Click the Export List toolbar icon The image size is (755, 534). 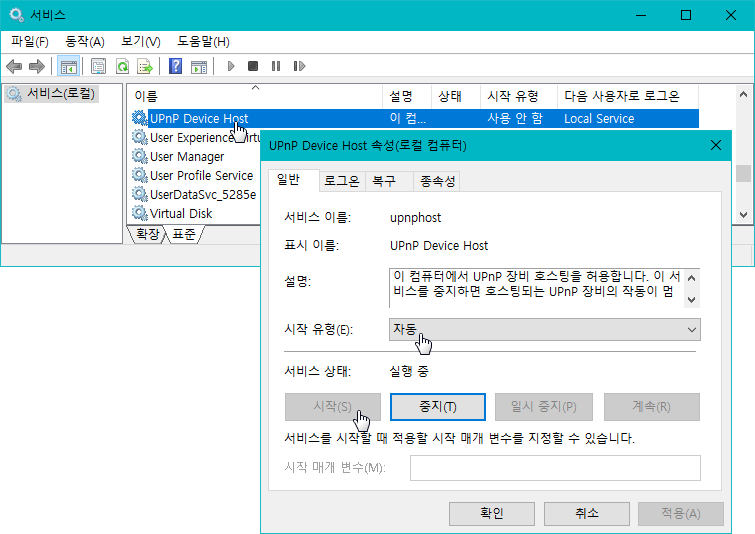[145, 66]
